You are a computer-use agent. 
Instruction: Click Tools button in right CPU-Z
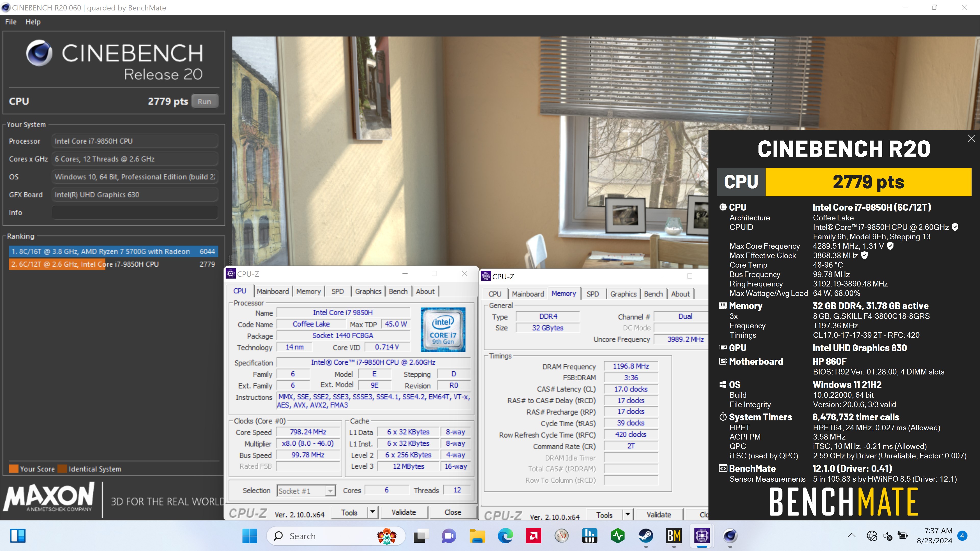(605, 515)
